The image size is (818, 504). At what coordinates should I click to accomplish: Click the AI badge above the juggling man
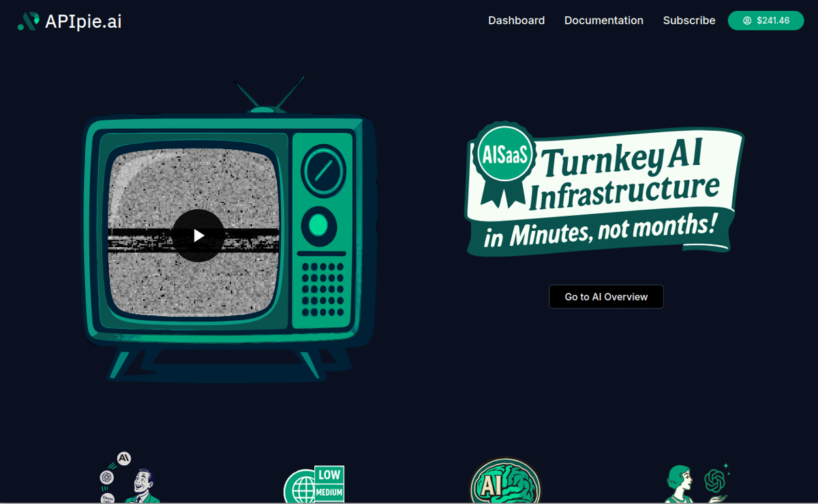[x=123, y=458]
